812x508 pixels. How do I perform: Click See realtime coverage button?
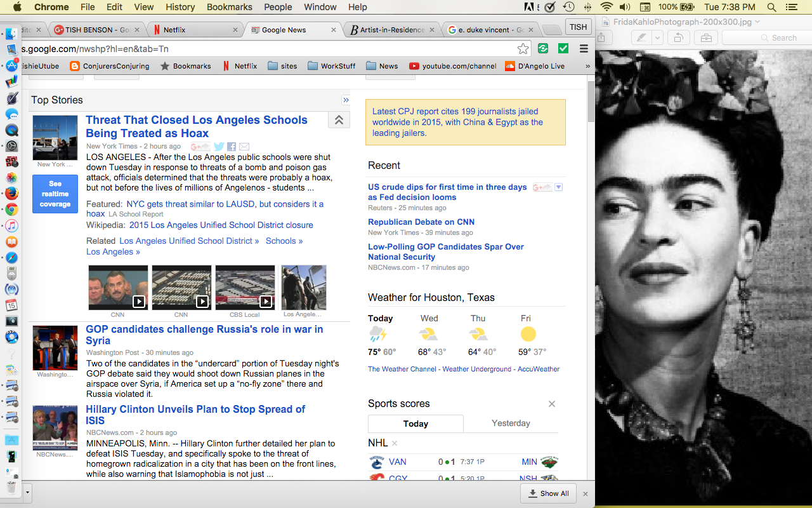point(55,194)
